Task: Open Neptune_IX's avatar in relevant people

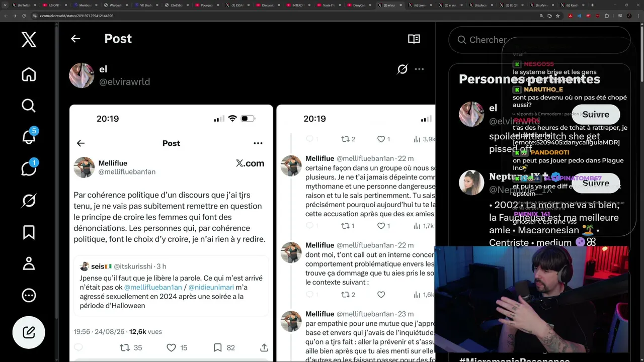Action: (x=471, y=182)
